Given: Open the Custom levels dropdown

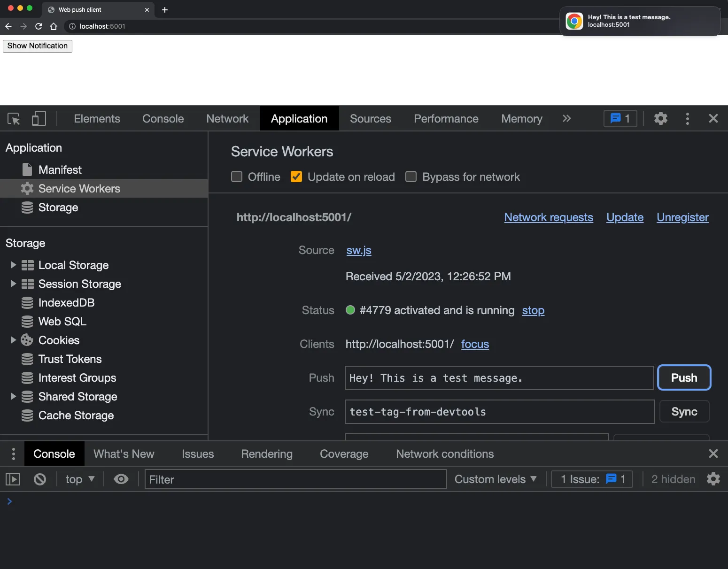Looking at the screenshot, I should coord(495,479).
